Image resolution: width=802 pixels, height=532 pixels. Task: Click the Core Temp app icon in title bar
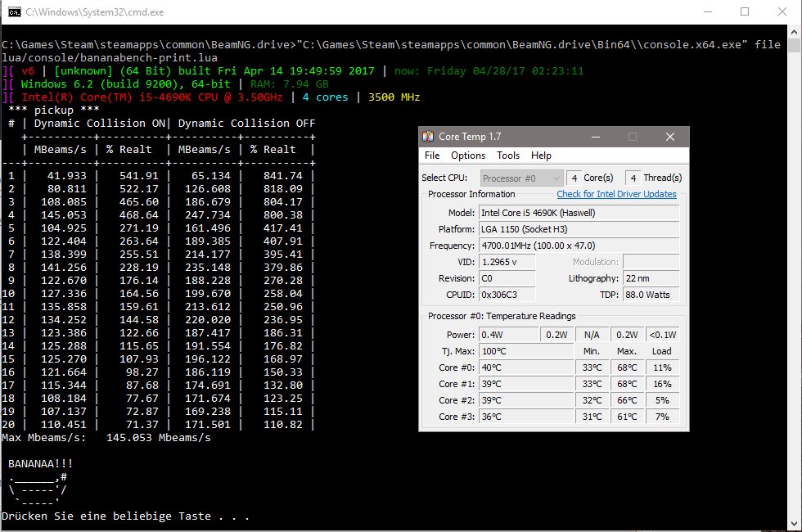(x=427, y=137)
